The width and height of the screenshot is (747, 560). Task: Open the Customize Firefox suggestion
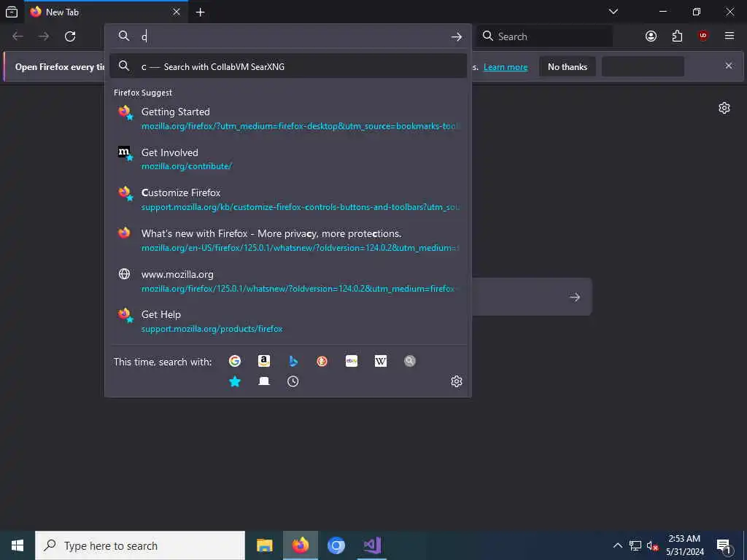[287, 200]
